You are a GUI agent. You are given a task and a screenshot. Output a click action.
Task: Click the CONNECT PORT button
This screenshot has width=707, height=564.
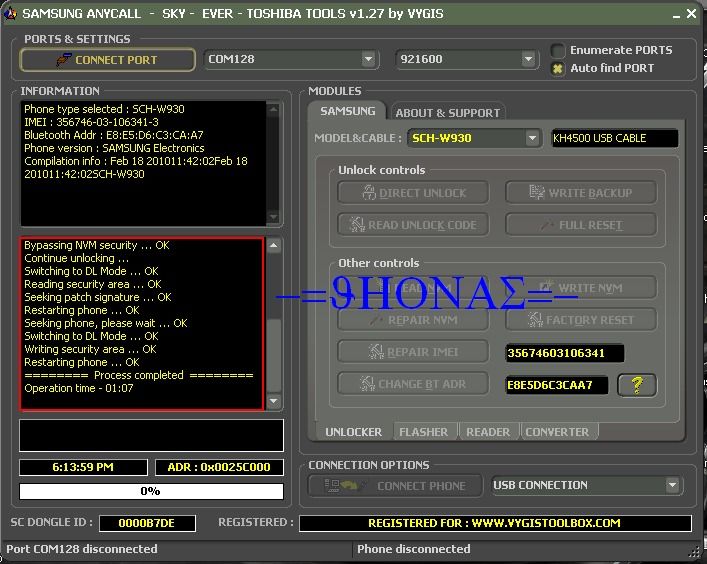coord(108,60)
